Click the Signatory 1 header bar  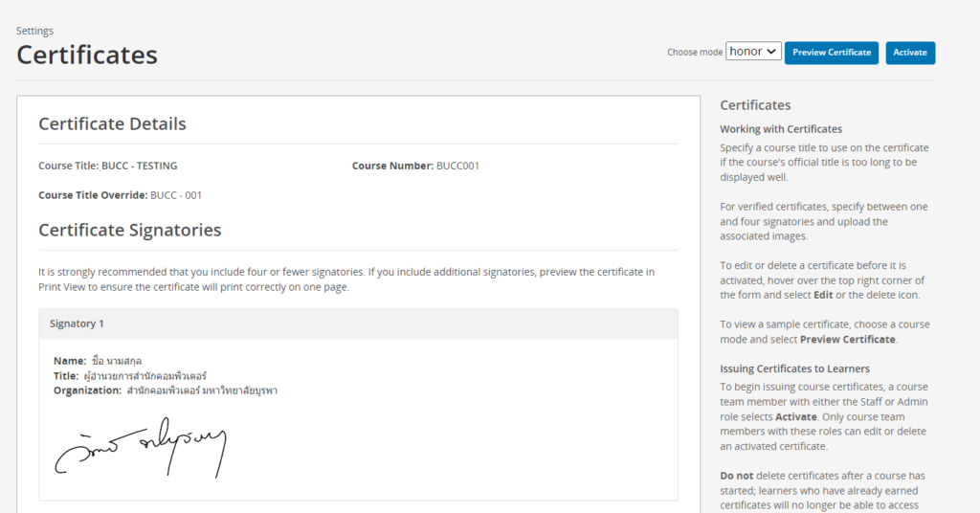click(358, 323)
